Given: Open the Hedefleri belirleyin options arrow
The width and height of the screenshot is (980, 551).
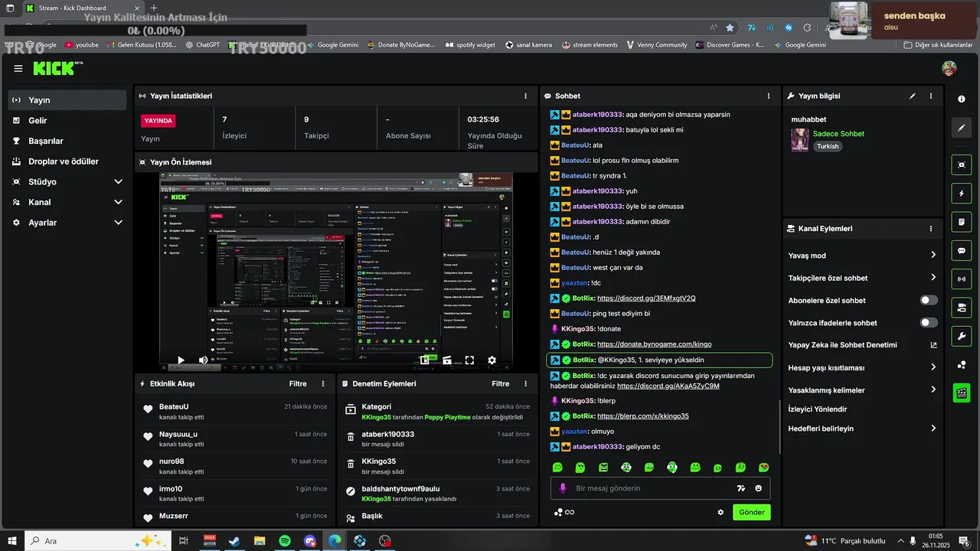Looking at the screenshot, I should click(x=933, y=428).
